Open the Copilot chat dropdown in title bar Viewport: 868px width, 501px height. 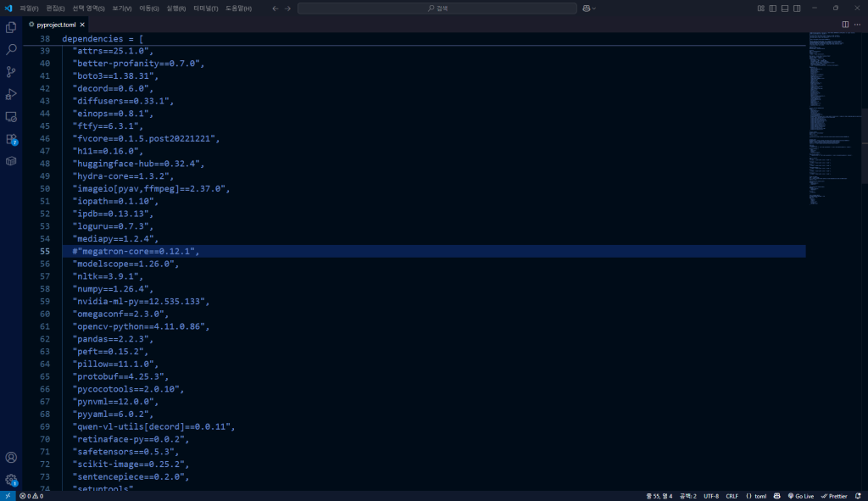tap(589, 8)
